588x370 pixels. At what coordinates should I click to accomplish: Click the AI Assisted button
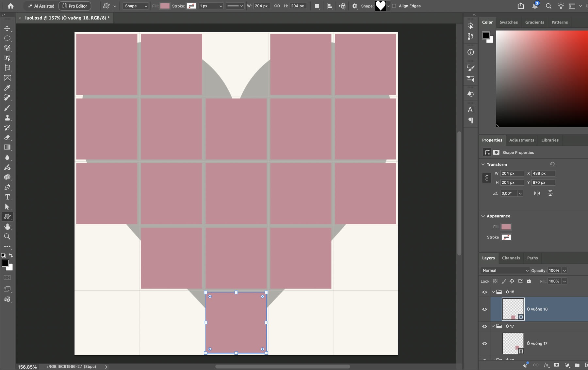41,6
